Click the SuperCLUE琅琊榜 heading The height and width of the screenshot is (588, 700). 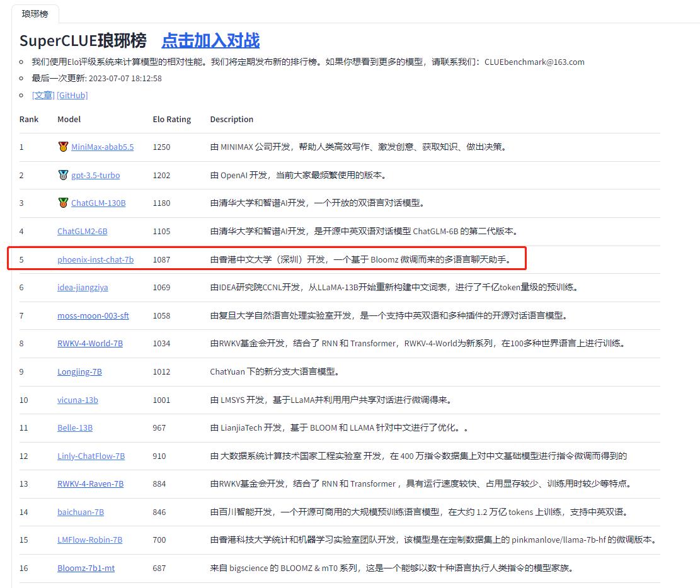point(83,40)
